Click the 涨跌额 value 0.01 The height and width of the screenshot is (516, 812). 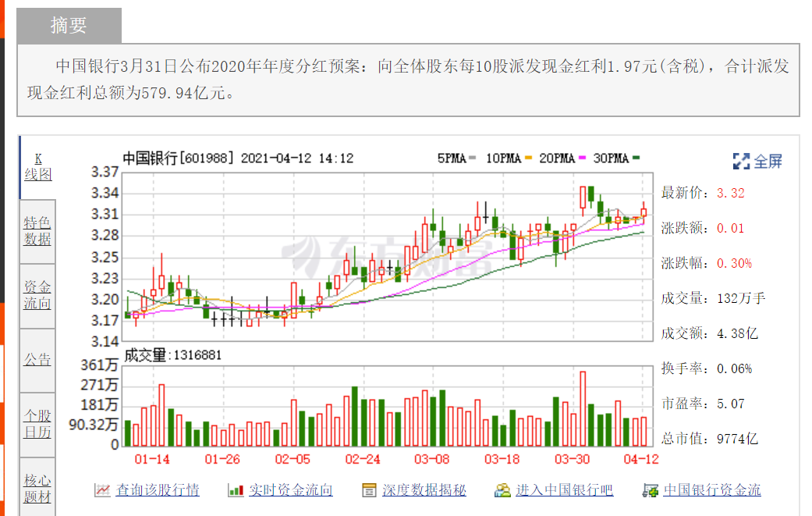coord(731,229)
